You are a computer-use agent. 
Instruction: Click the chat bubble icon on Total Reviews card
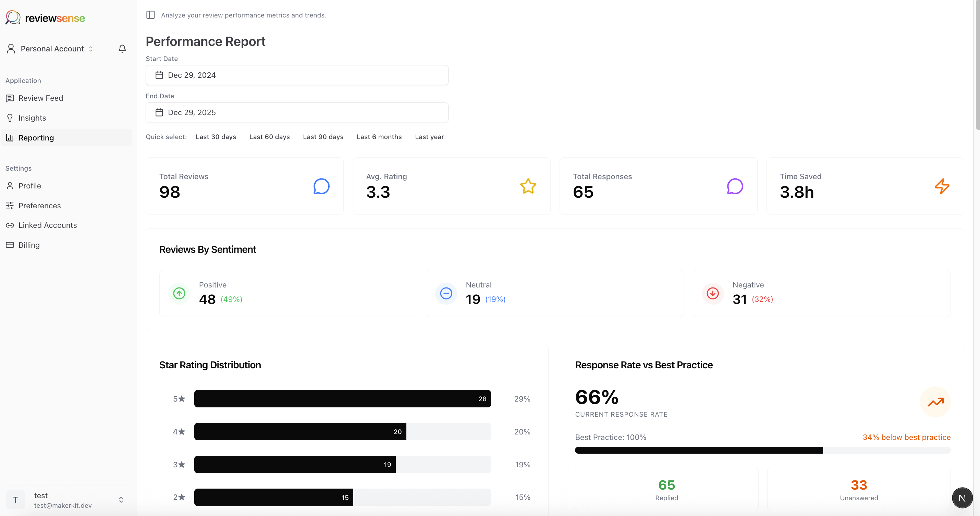point(321,186)
